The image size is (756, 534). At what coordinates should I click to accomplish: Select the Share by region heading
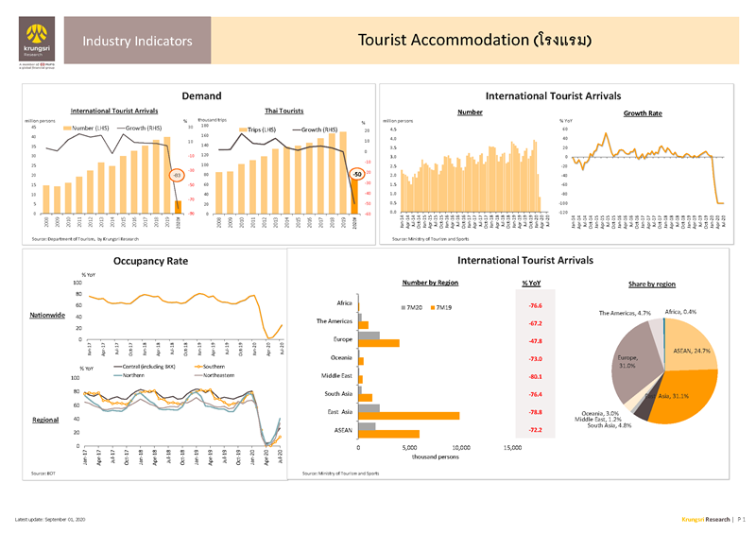click(x=651, y=284)
